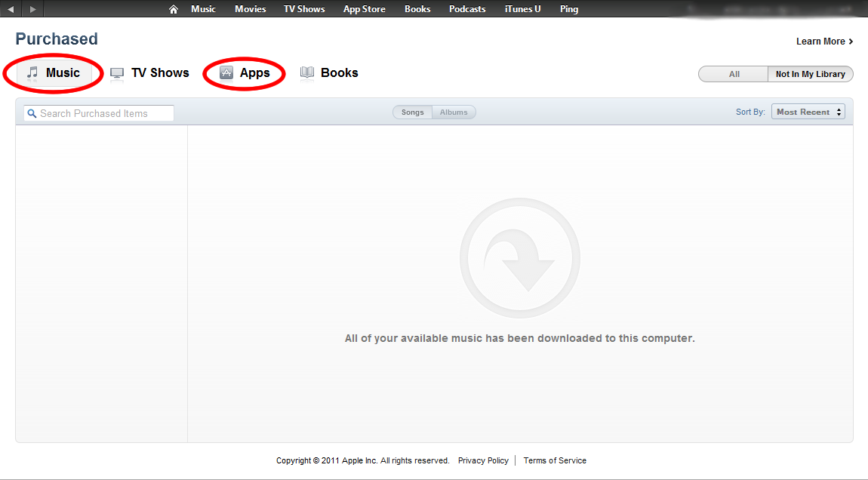Show items Not In My Library

pyautogui.click(x=811, y=74)
